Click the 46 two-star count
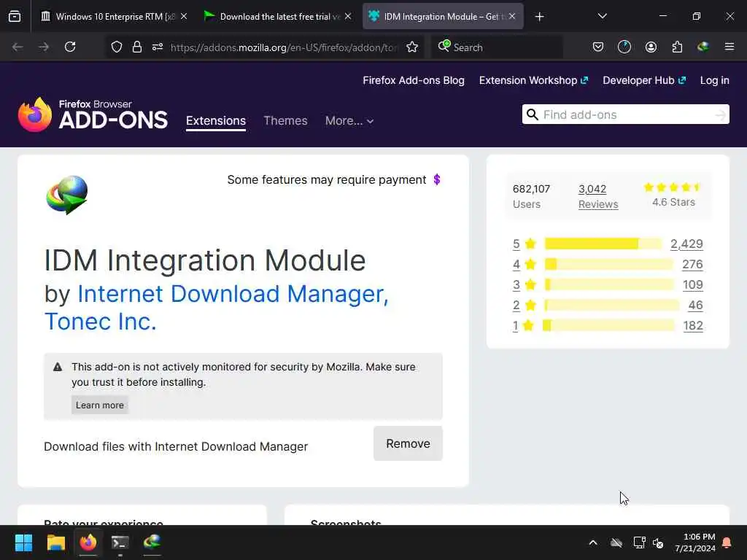 pos(695,306)
